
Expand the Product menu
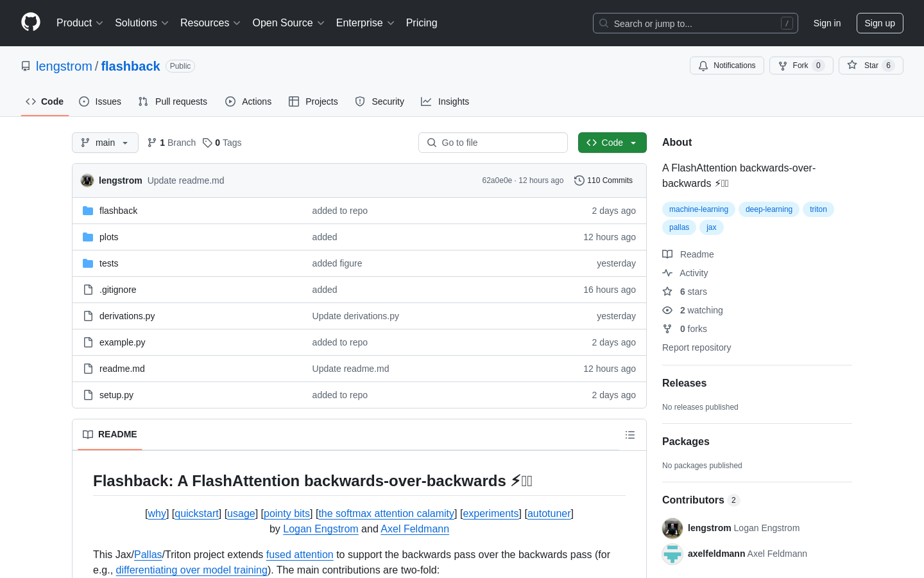point(80,23)
